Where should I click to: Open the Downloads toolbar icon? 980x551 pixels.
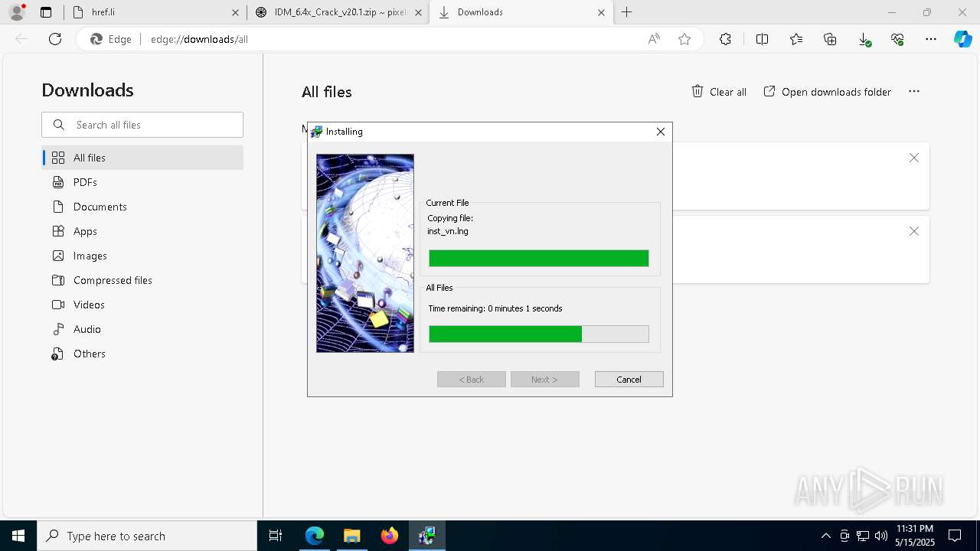coord(864,39)
